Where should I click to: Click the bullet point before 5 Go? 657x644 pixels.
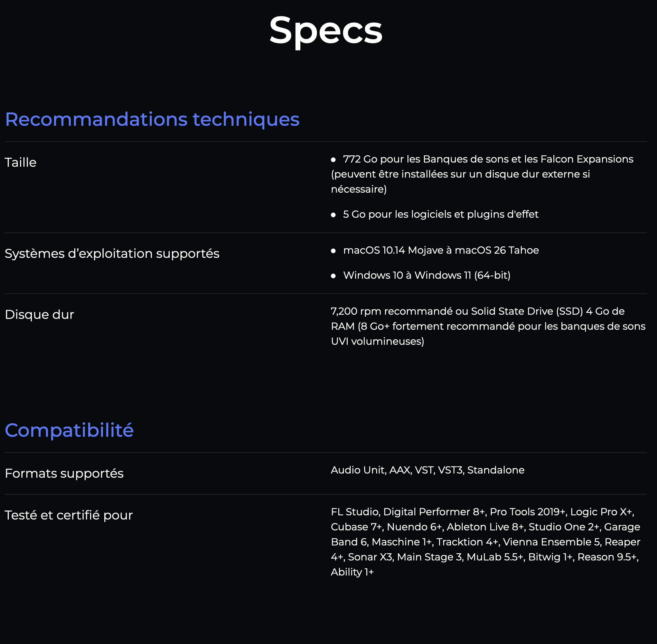(x=333, y=215)
